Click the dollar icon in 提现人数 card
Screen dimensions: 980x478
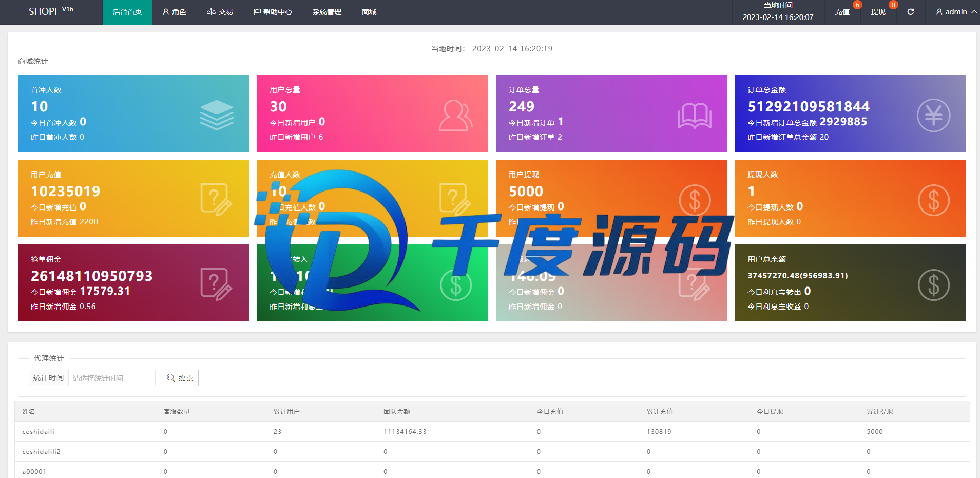[933, 200]
